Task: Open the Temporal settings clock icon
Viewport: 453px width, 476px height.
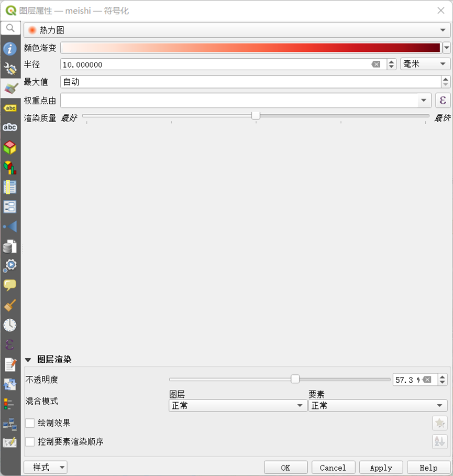Action: (x=10, y=324)
